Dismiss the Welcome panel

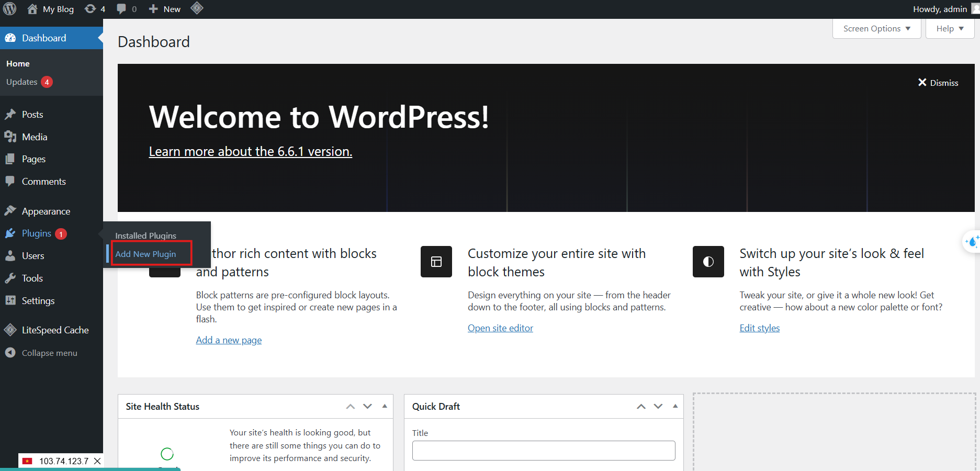(x=938, y=83)
